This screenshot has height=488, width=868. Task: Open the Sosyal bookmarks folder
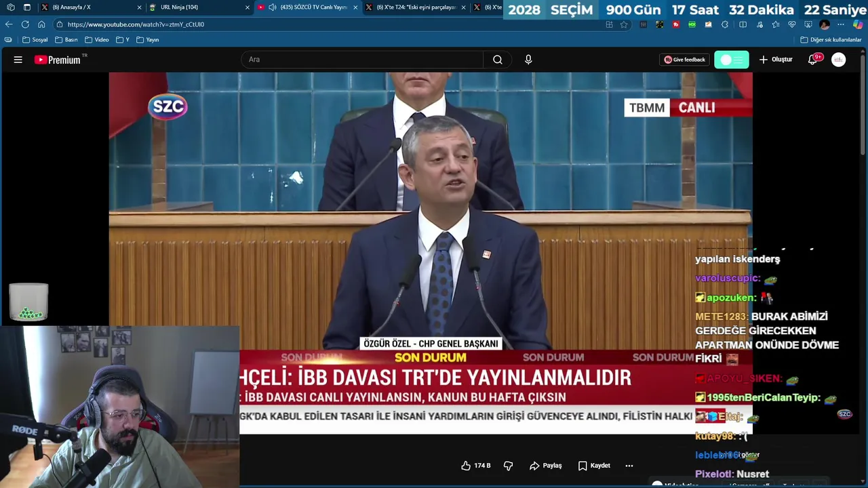pos(35,40)
